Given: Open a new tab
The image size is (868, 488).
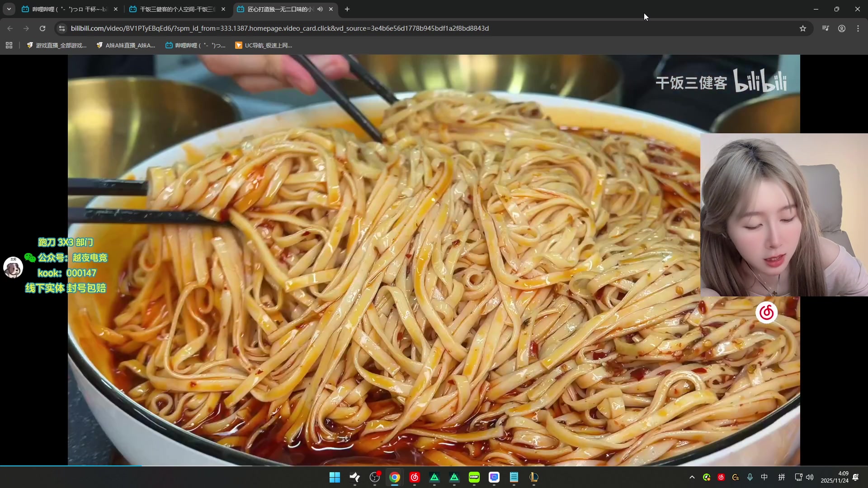Looking at the screenshot, I should [x=347, y=9].
